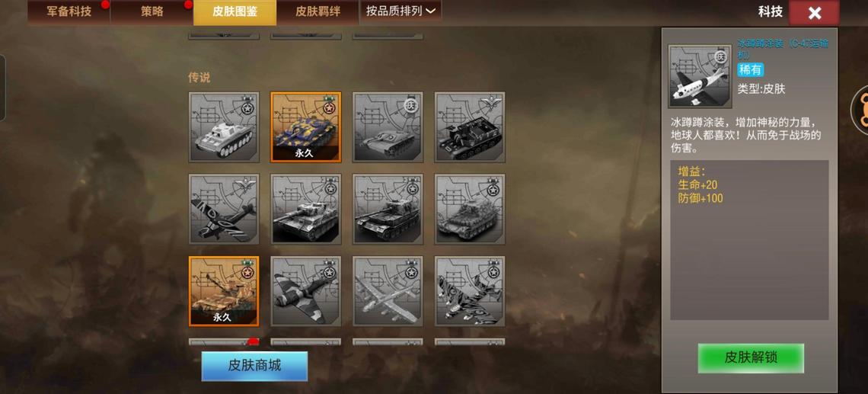Screen dimensions: 868x394
Task: Pick the gray assault gun with 庆 badge
Action: [388, 127]
